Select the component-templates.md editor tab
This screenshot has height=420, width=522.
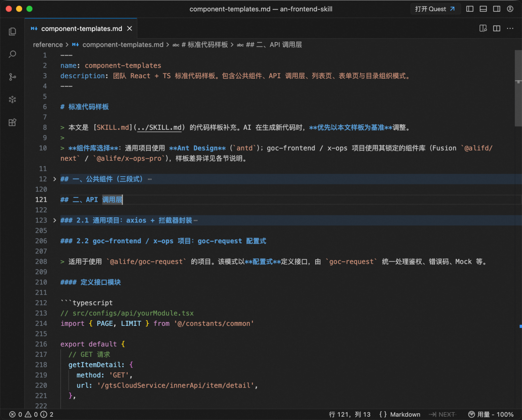[81, 28]
